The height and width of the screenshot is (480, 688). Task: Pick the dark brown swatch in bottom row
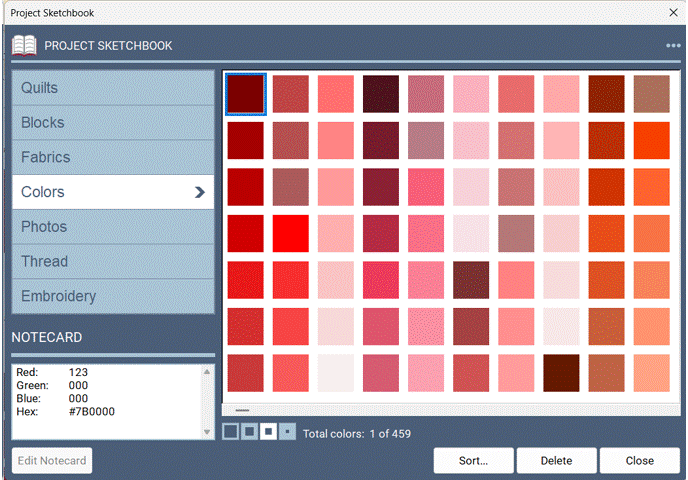[562, 373]
